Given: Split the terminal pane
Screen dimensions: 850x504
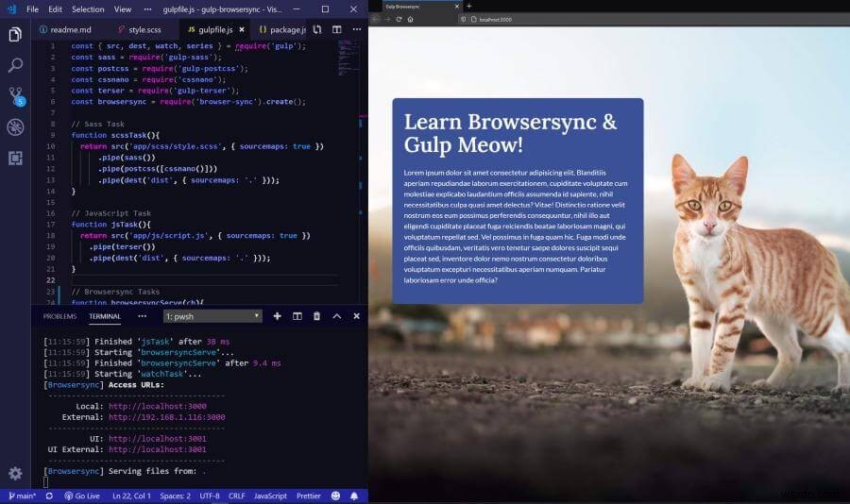Looking at the screenshot, I should [297, 316].
